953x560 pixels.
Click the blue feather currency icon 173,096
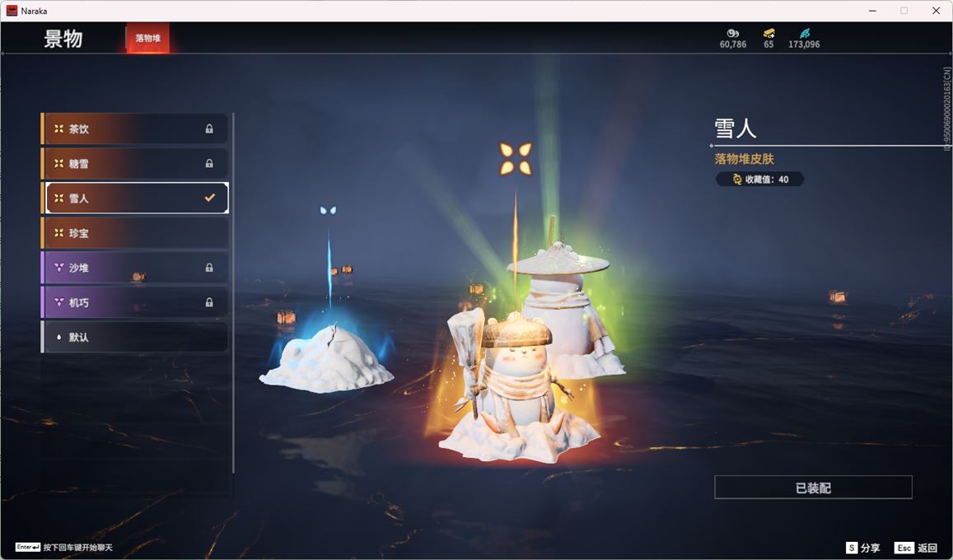(805, 34)
